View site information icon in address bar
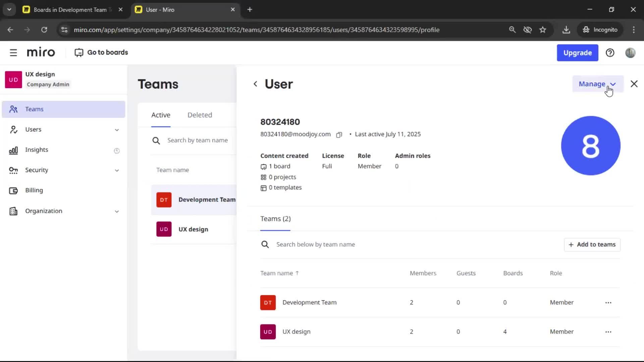 [x=64, y=29]
